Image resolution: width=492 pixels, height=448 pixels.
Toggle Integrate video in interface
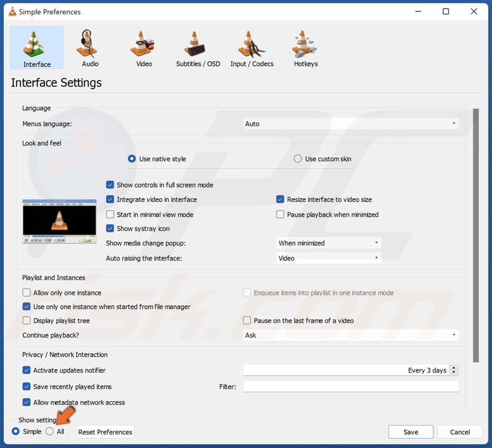click(x=110, y=199)
